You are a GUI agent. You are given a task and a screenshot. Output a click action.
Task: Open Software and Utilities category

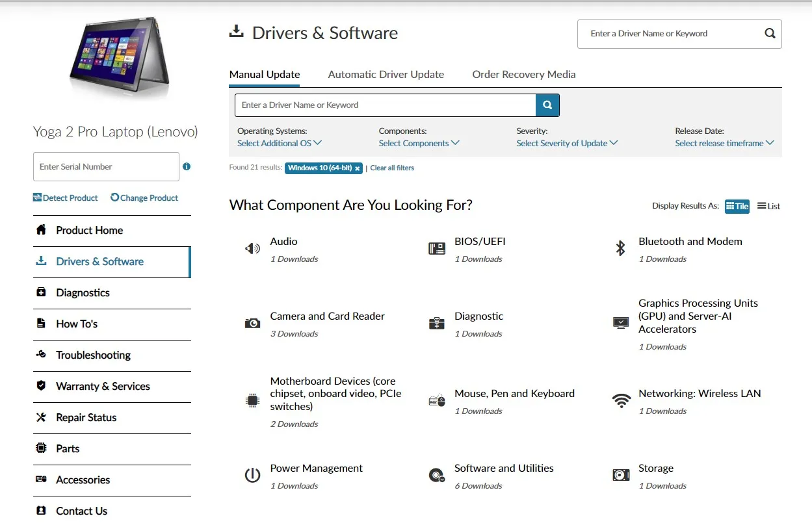[504, 469]
